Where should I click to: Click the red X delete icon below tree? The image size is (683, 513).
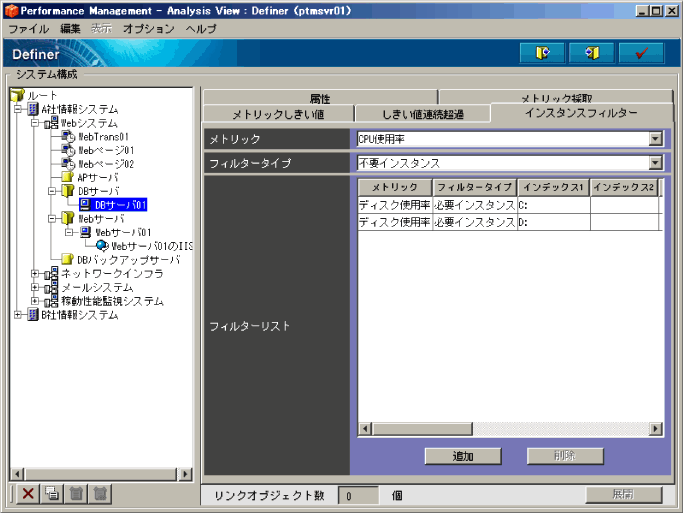pos(28,493)
